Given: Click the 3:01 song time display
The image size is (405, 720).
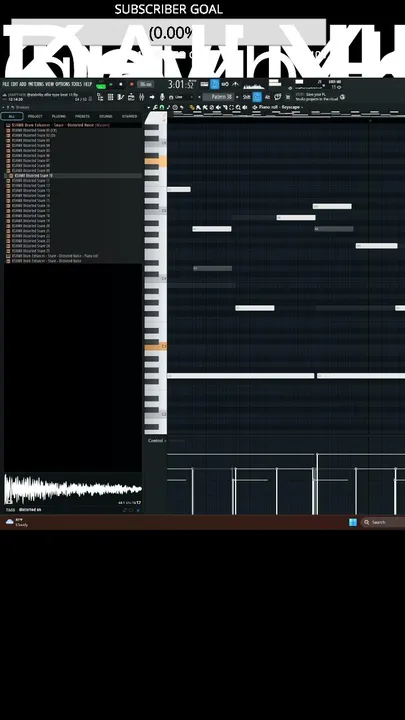Looking at the screenshot, I should pos(182,84).
